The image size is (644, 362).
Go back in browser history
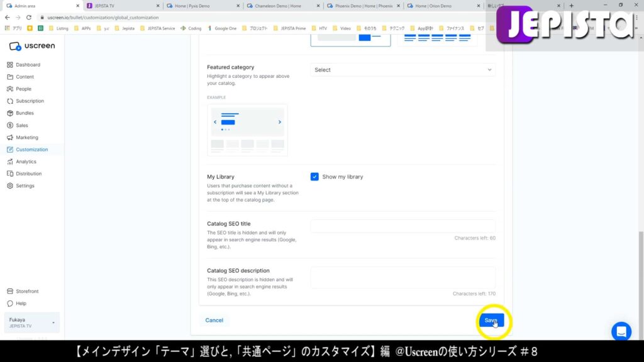click(x=8, y=18)
